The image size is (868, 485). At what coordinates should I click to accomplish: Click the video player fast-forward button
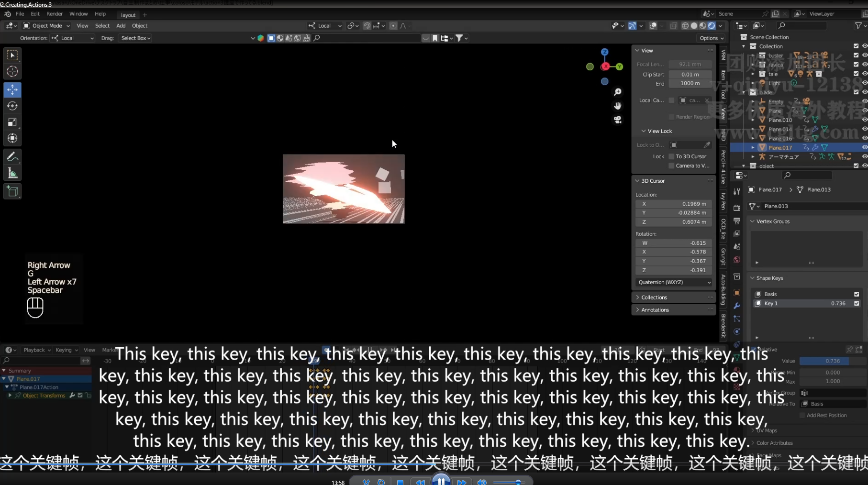tap(462, 482)
